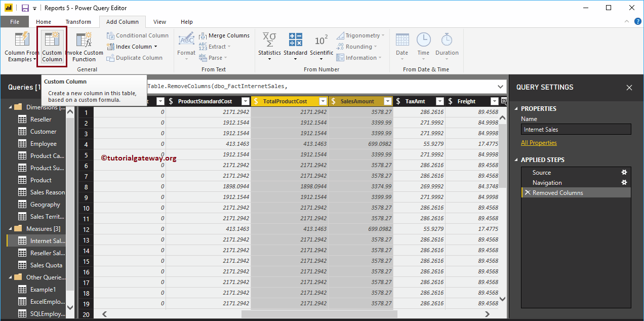Open the Statistics menu icon
This screenshot has height=321, width=644.
tap(269, 39)
